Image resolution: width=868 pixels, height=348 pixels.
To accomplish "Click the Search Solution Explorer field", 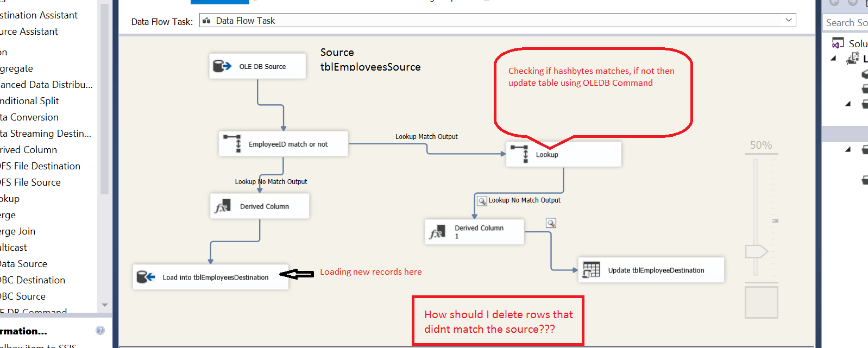I will [846, 22].
